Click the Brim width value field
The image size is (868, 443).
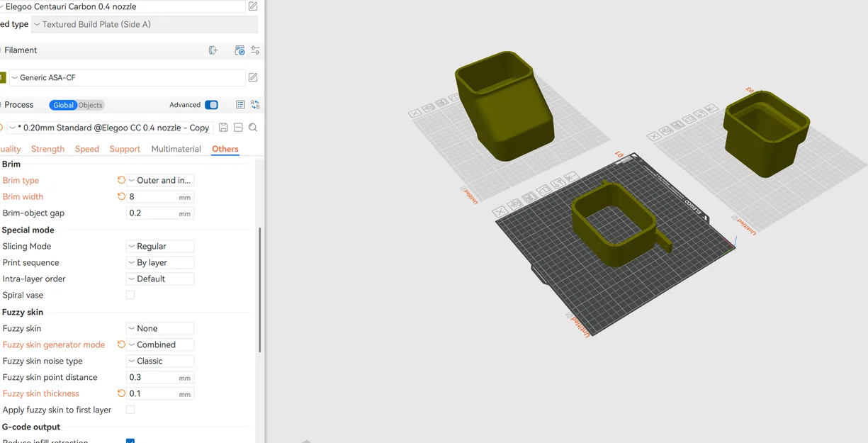click(x=160, y=196)
